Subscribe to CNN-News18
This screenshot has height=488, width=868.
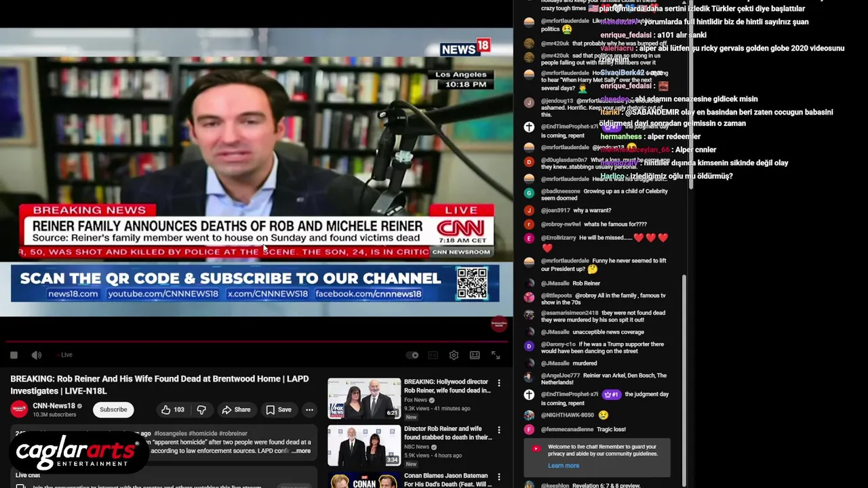pos(113,409)
